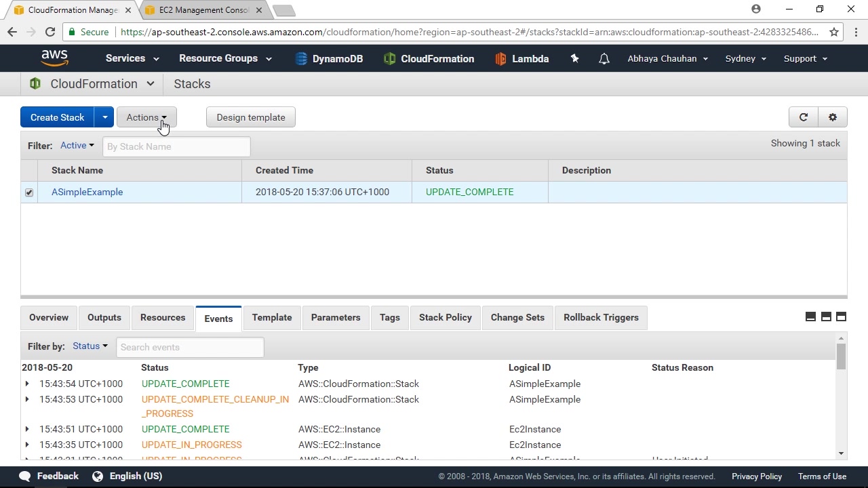The image size is (868, 488).
Task: Click the Secure padlock site info
Action: [x=88, y=32]
